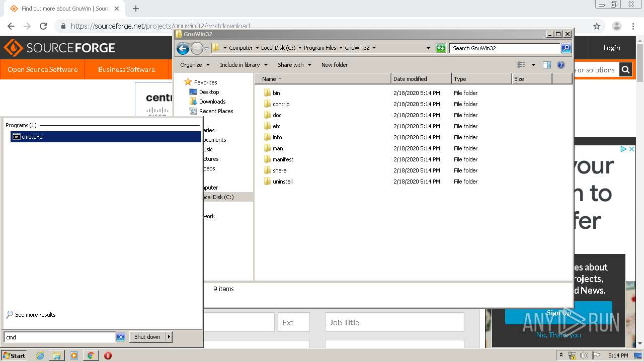Click the Explorer search magnifier icon

point(566,48)
